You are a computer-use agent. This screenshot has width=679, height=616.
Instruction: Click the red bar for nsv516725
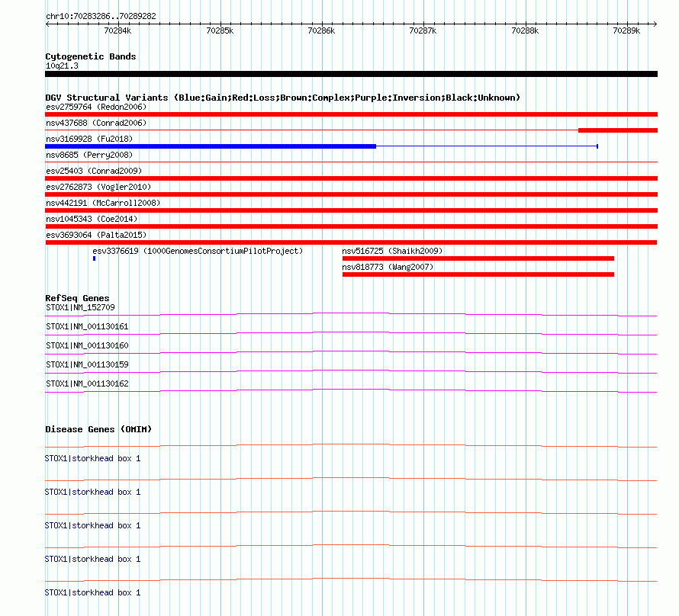[x=478, y=258]
